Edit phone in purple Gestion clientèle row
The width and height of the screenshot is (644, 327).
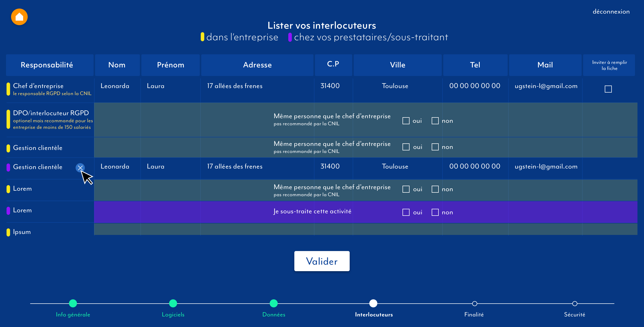click(475, 166)
